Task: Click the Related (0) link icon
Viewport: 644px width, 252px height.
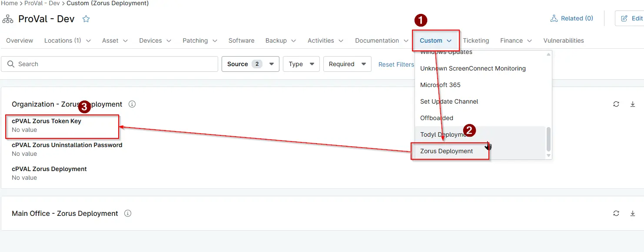Action: click(x=554, y=18)
